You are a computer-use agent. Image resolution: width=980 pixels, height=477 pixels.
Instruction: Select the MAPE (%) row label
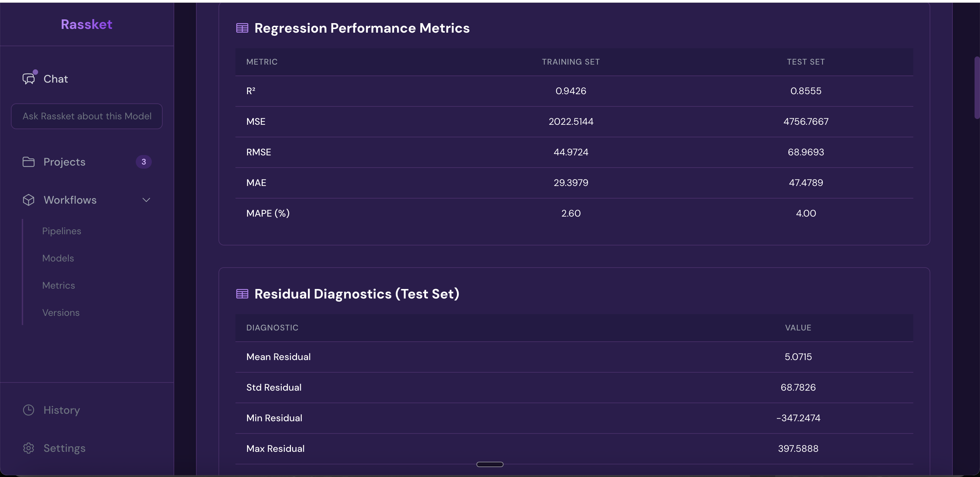click(268, 213)
